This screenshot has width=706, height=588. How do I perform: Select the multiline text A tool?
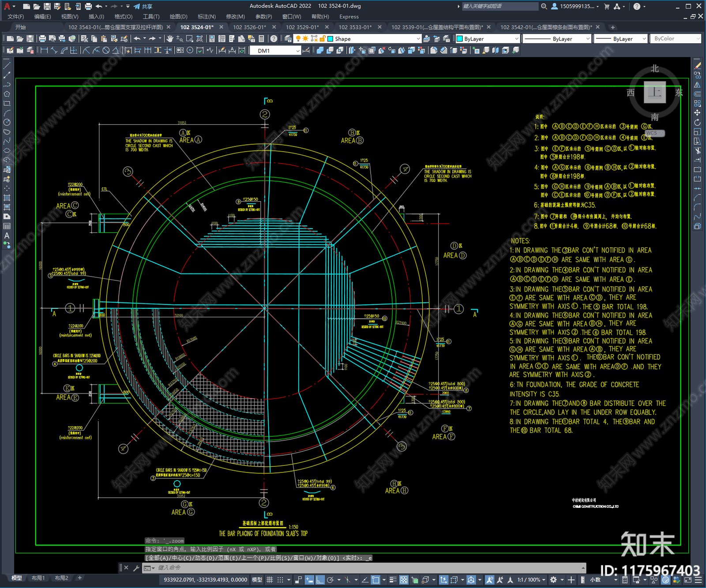pos(7,236)
